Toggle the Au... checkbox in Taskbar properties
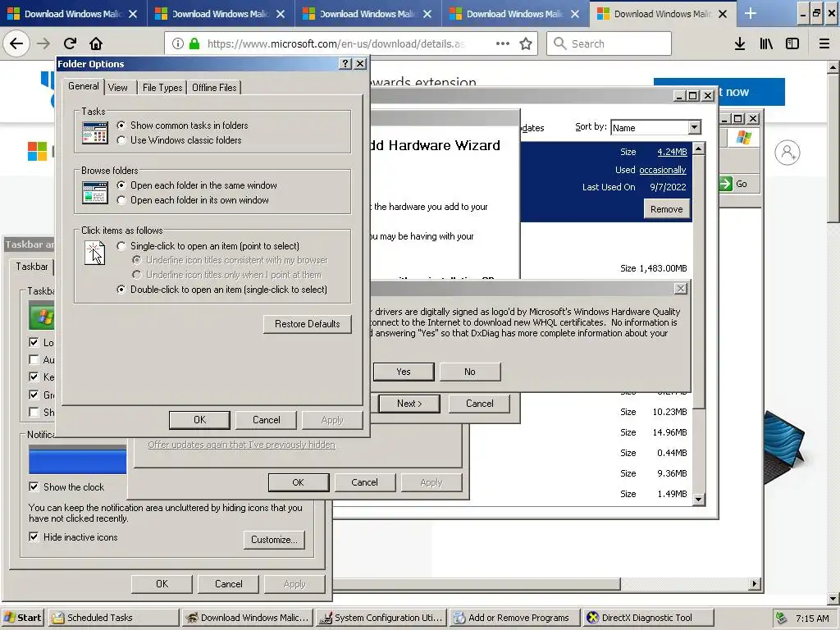 pyautogui.click(x=34, y=359)
